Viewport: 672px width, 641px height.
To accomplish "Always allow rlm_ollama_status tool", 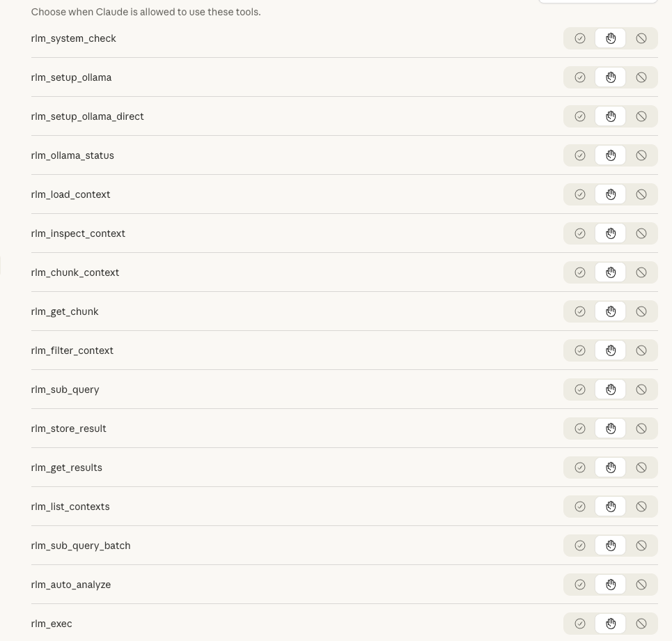I will 580,155.
